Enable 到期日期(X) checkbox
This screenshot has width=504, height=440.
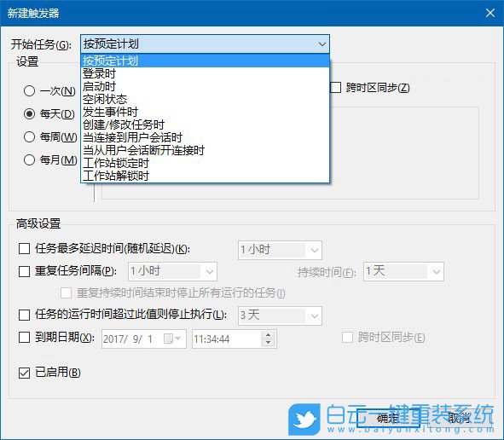pyautogui.click(x=25, y=338)
